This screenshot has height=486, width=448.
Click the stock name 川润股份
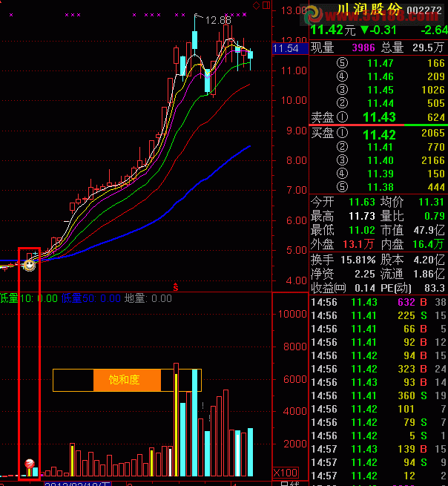pyautogui.click(x=369, y=10)
